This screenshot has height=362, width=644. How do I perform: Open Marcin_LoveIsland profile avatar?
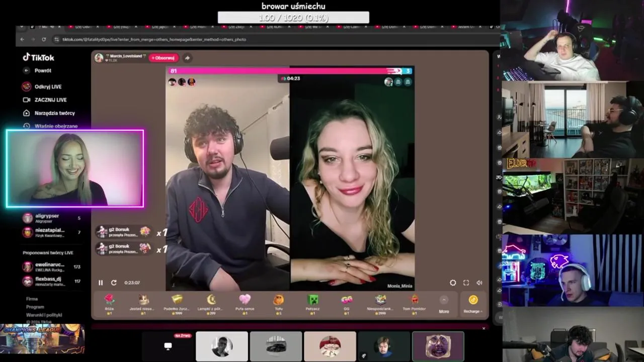(99, 58)
